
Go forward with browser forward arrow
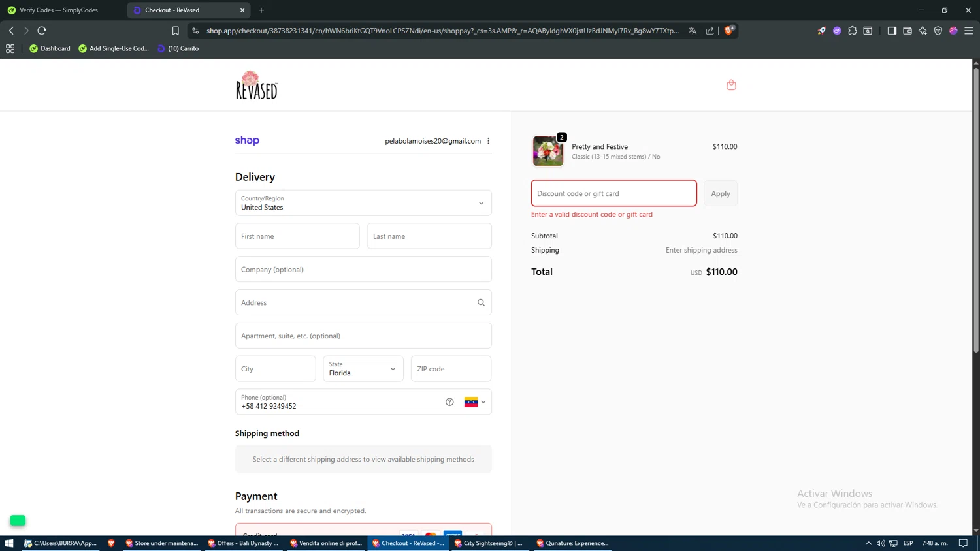coord(26,31)
